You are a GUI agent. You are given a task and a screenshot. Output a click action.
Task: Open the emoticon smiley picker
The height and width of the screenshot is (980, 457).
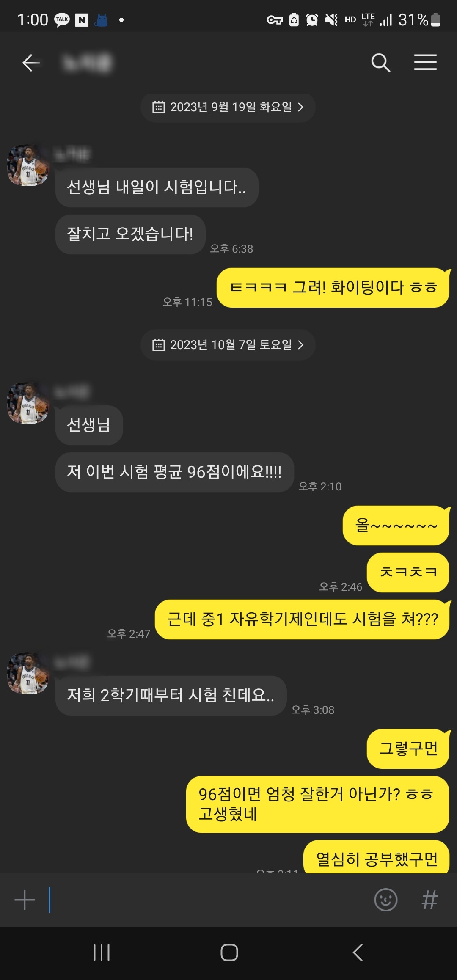pyautogui.click(x=386, y=900)
